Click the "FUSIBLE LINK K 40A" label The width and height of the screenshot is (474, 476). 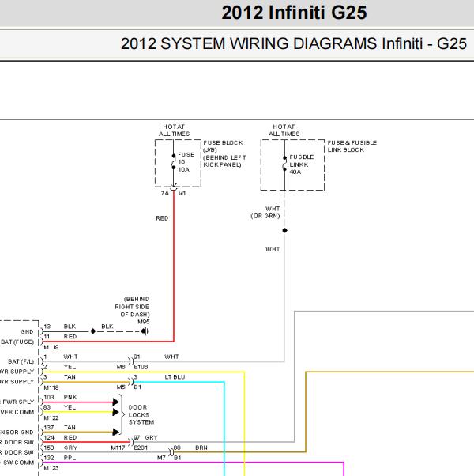point(302,164)
